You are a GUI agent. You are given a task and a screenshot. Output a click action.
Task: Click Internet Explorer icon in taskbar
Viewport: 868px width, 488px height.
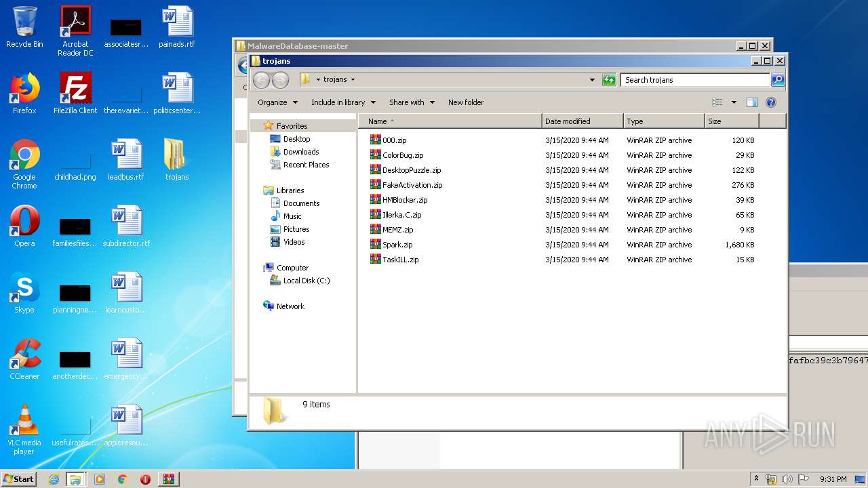(x=54, y=479)
